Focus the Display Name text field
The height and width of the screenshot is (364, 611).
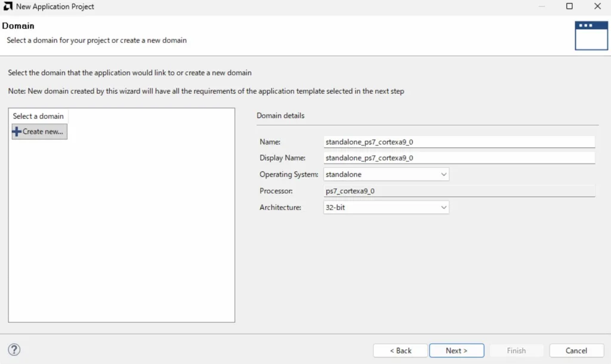coord(458,158)
